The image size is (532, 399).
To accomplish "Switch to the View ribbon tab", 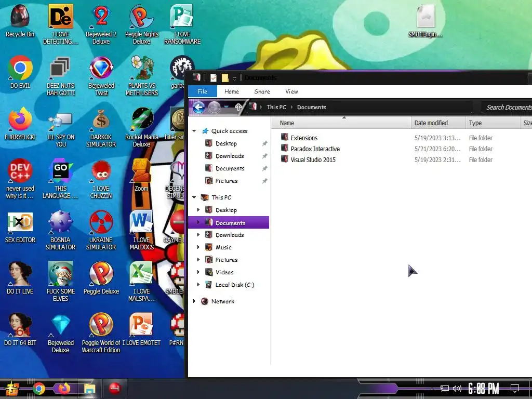I will (292, 91).
